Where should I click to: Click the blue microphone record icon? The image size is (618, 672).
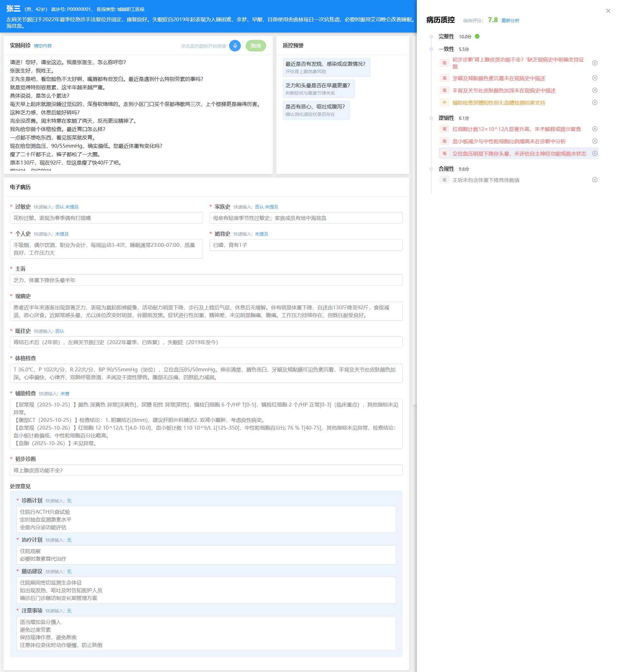pyautogui.click(x=235, y=46)
